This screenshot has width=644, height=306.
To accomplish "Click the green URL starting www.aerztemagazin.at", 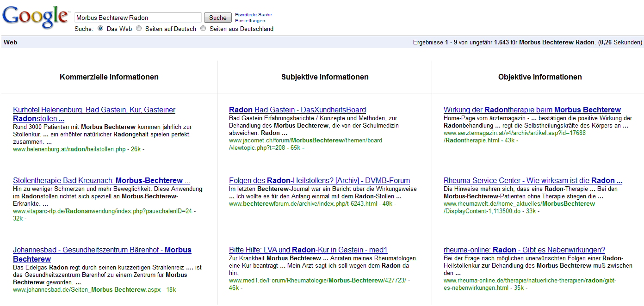I will [514, 136].
